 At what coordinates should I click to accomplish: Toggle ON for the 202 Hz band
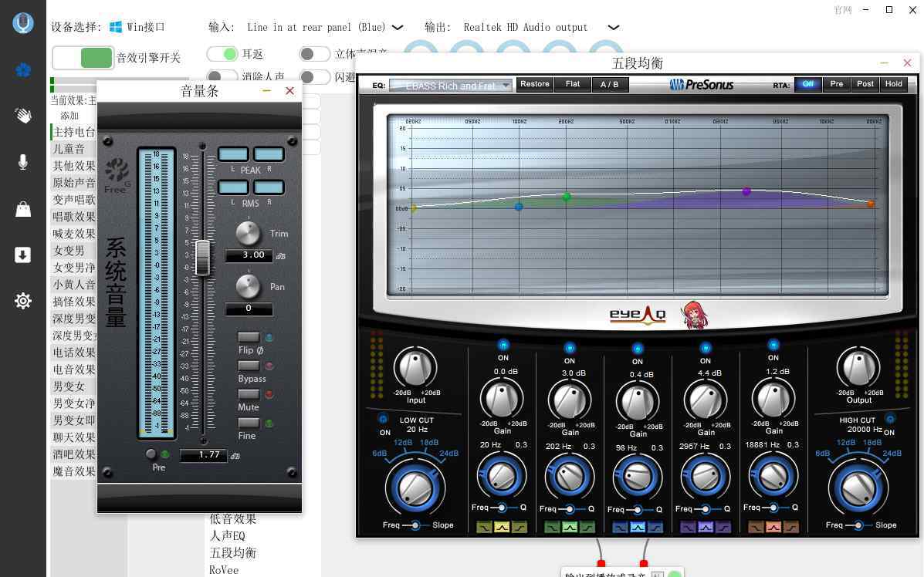569,348
